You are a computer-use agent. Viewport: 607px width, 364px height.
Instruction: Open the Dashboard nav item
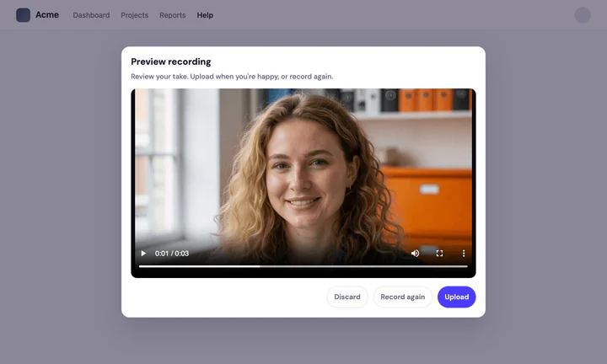tap(91, 15)
